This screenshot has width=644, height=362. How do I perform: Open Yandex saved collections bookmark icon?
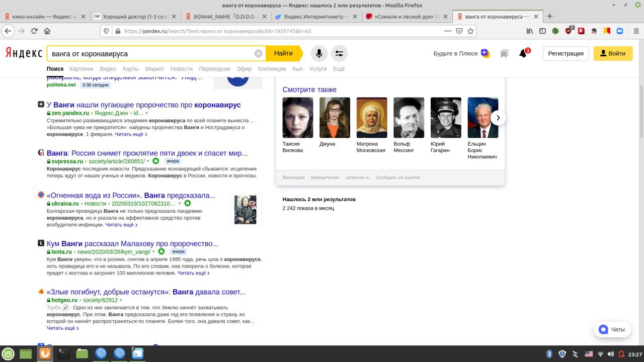point(504,53)
